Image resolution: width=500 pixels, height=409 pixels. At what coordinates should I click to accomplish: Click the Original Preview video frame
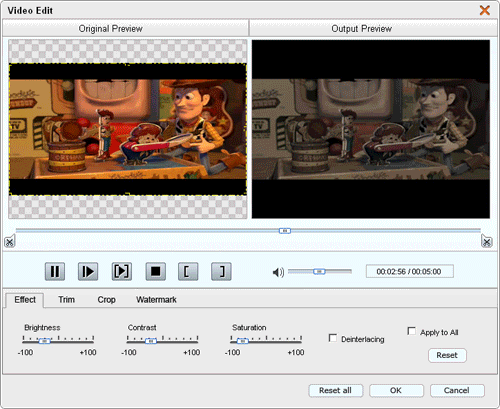coord(128,129)
